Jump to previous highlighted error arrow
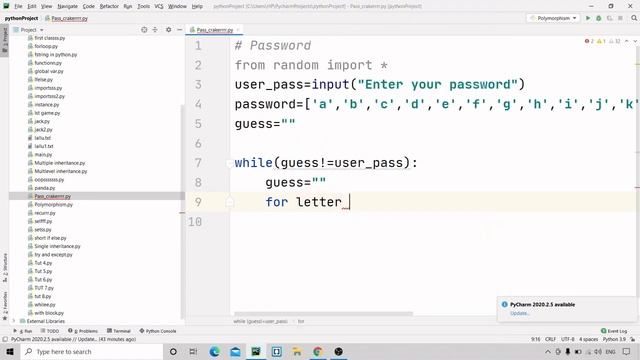Image resolution: width=640 pixels, height=360 pixels. point(627,41)
